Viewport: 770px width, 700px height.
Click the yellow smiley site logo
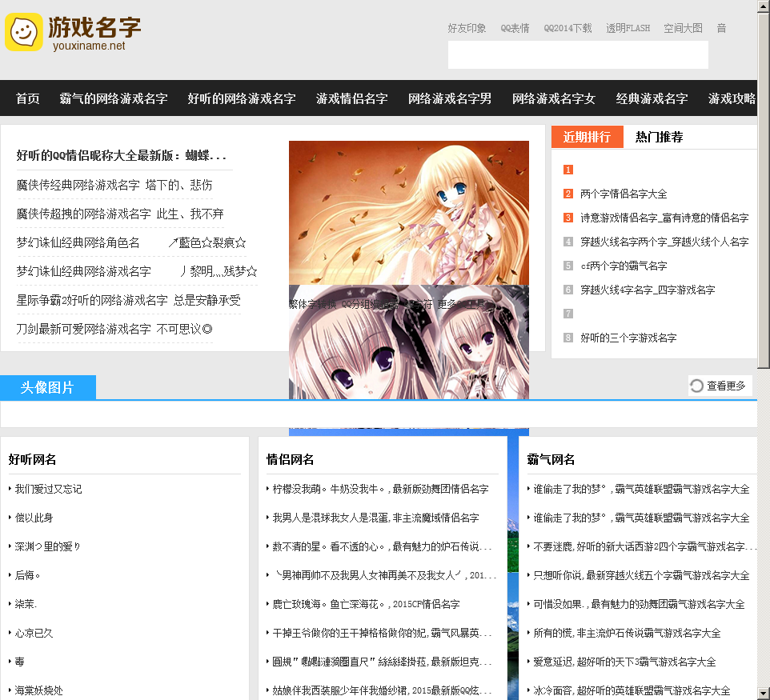tap(23, 32)
